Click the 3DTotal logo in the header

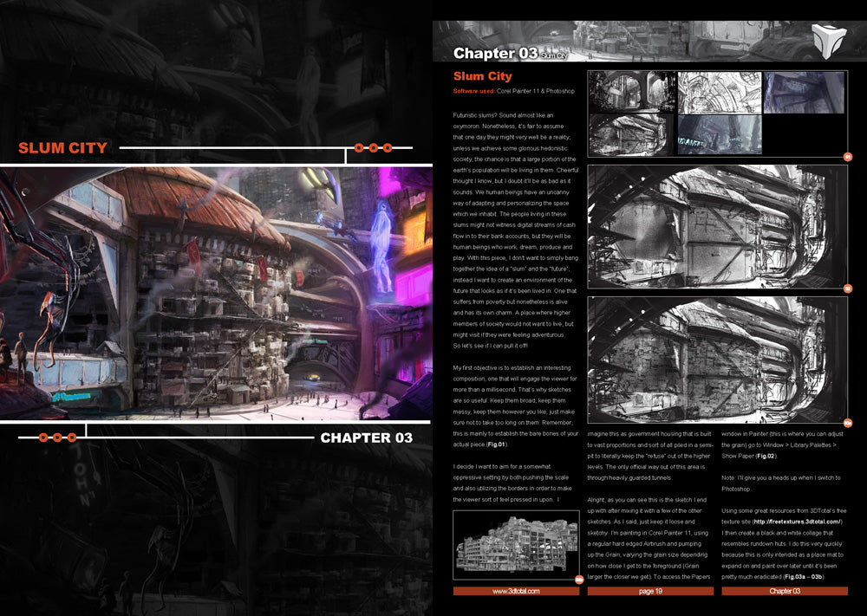[829, 40]
